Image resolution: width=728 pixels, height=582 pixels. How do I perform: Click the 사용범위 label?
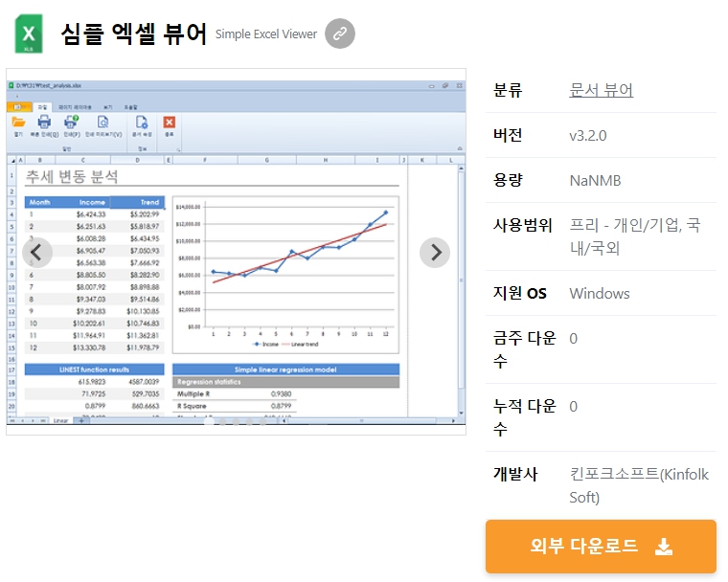[x=522, y=226]
